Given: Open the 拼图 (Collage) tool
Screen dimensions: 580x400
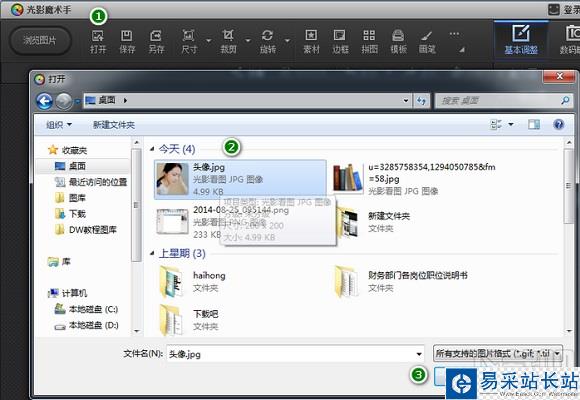Looking at the screenshot, I should click(369, 42).
